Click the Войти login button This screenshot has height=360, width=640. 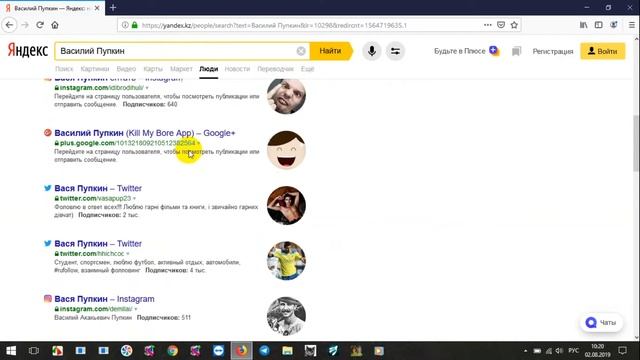click(603, 51)
